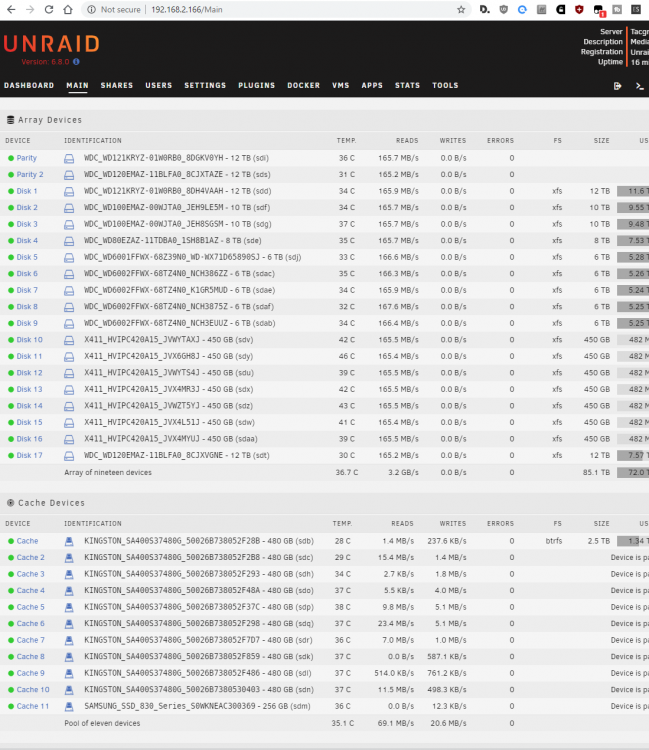Click the SSD icon for Cache 9

point(69,673)
